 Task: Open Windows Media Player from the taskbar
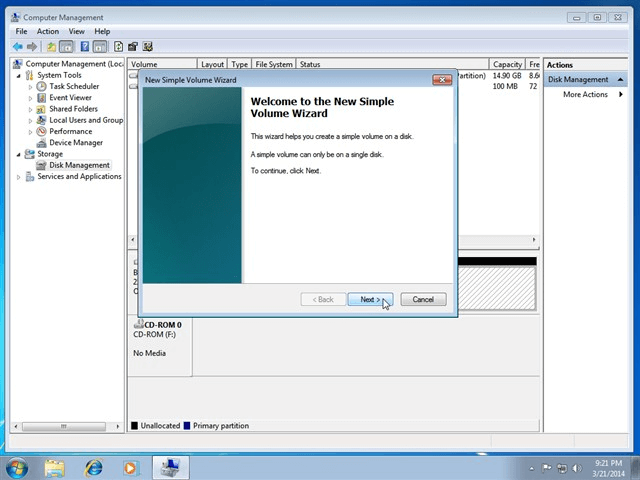pos(130,467)
